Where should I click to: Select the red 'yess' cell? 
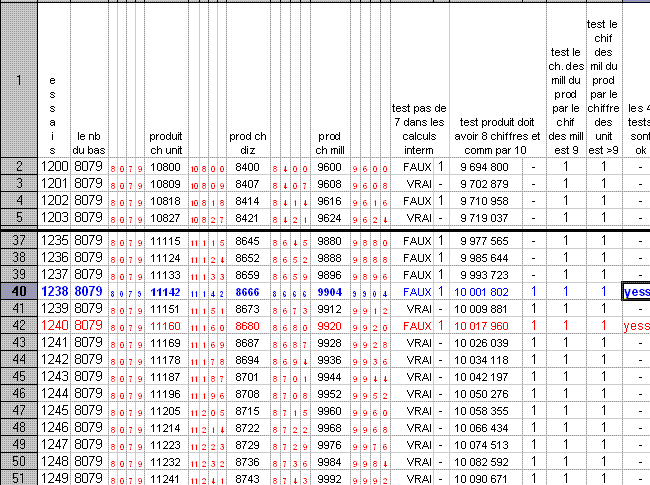pos(636,326)
